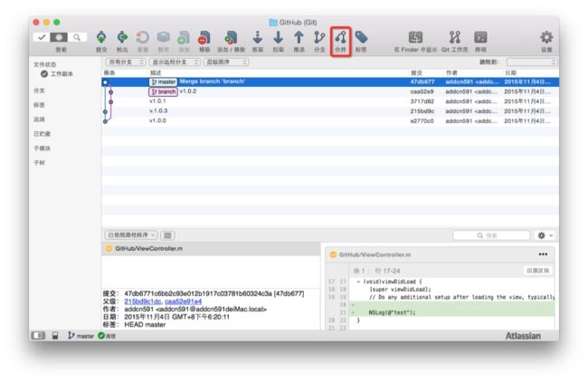588x383 pixels.
Task: Open parent commit link 215bd9c1dc
Action: [x=143, y=302]
